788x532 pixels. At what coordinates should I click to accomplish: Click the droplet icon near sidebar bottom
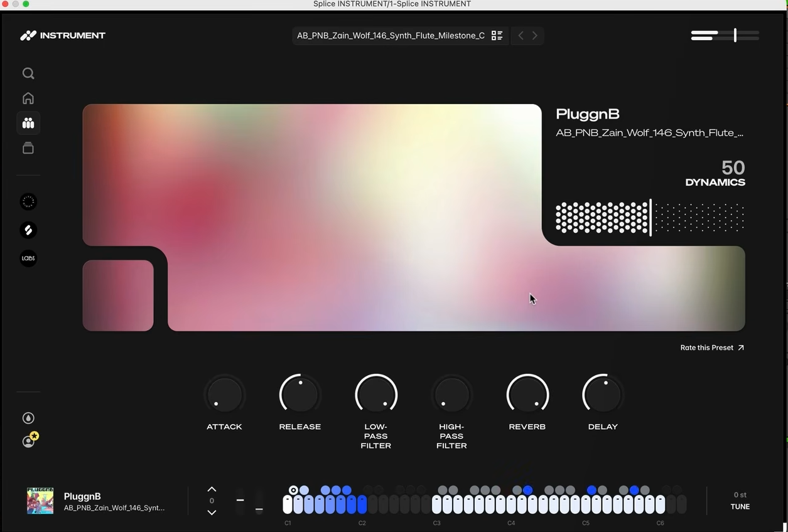[28, 418]
